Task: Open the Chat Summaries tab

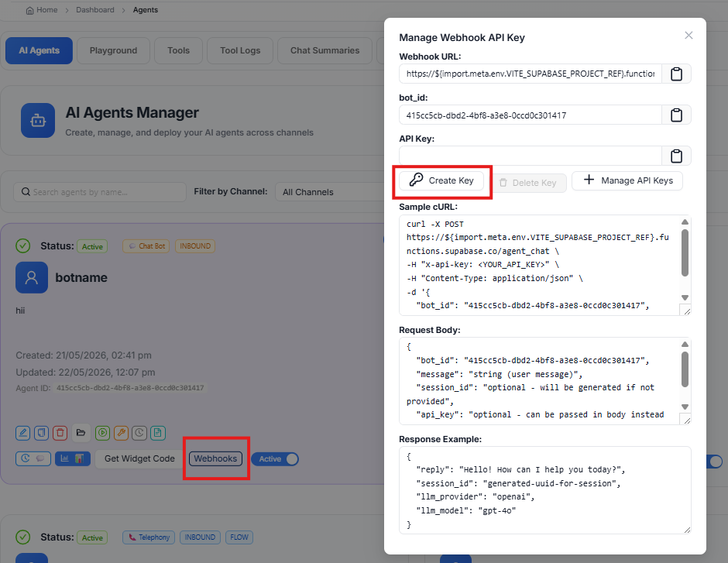Action: coord(325,50)
